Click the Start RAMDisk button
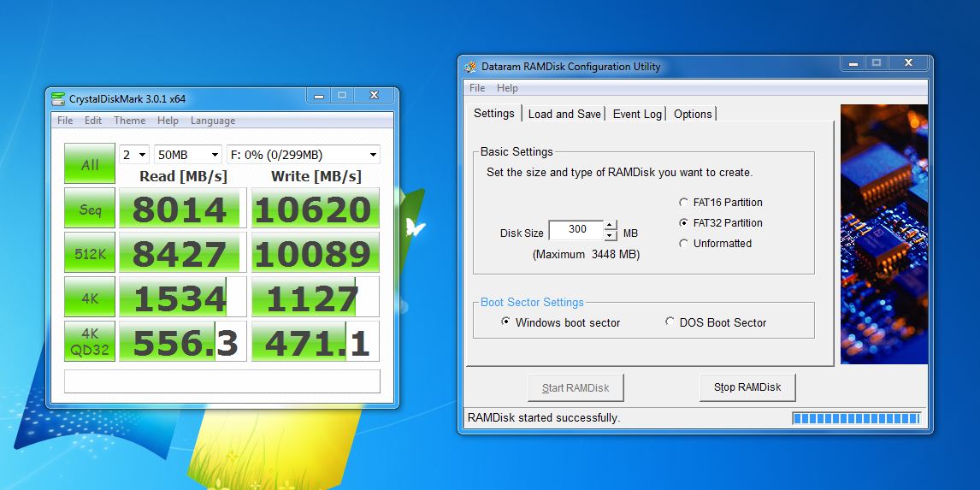980x490 pixels. tap(576, 388)
